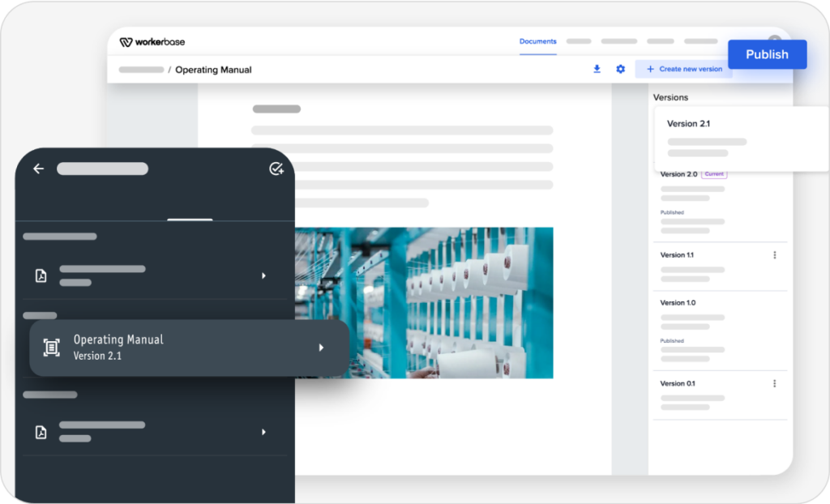Tap the back arrow in the dark panel
This screenshot has width=830, height=504.
[38, 169]
